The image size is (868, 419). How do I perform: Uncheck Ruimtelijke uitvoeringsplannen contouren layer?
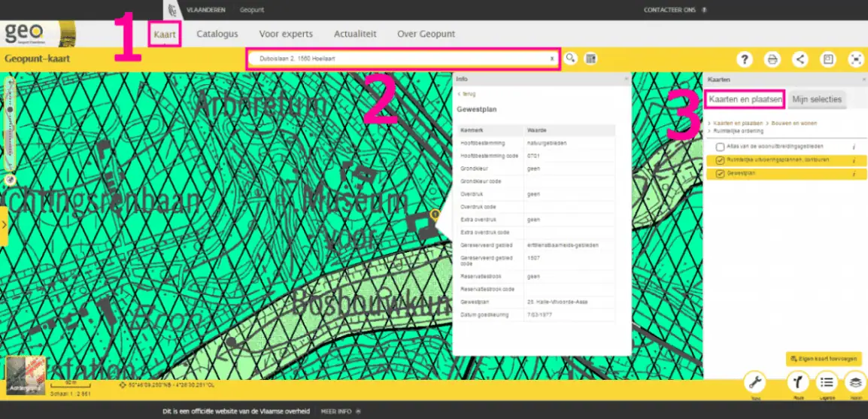[721, 160]
